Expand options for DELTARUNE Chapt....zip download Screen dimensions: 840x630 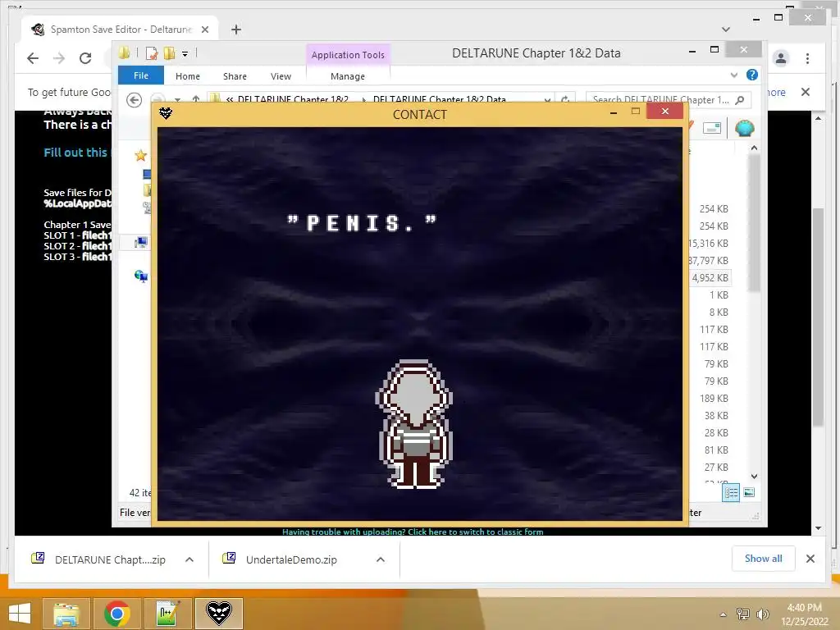(189, 559)
